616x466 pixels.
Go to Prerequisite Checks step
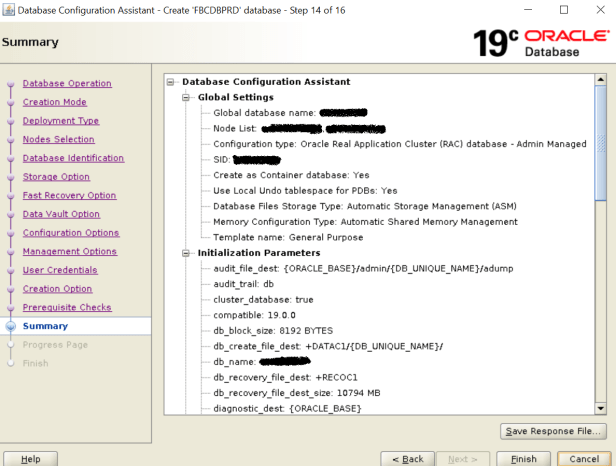click(67, 307)
